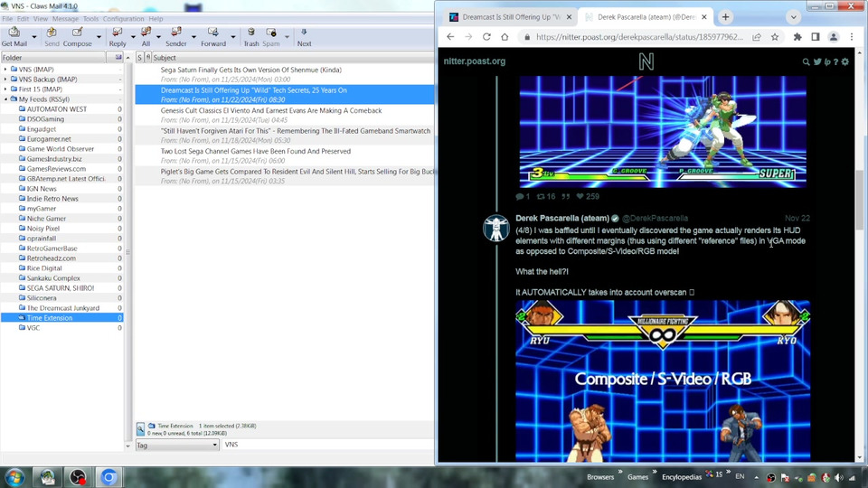The image size is (868, 488).
Task: Sort messages by Subject column header
Action: (x=293, y=58)
